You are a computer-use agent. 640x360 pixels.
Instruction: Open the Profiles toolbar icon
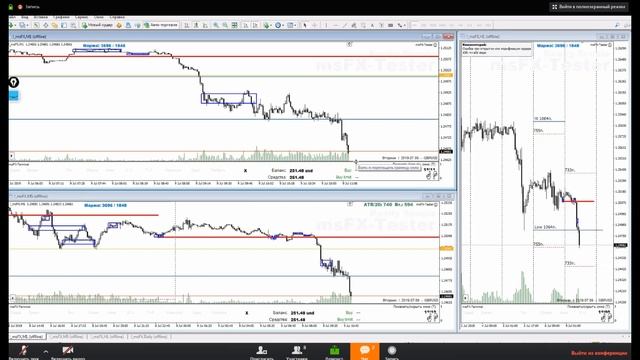coord(23,25)
